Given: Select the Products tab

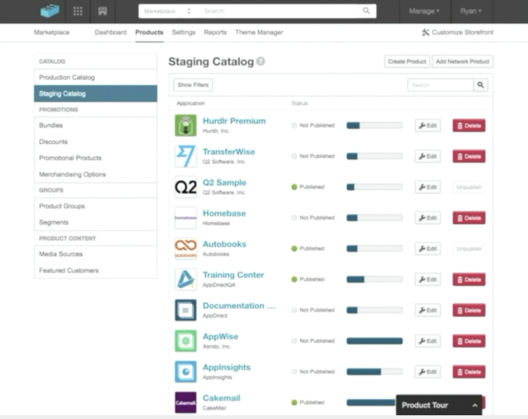Looking at the screenshot, I should pyautogui.click(x=149, y=32).
